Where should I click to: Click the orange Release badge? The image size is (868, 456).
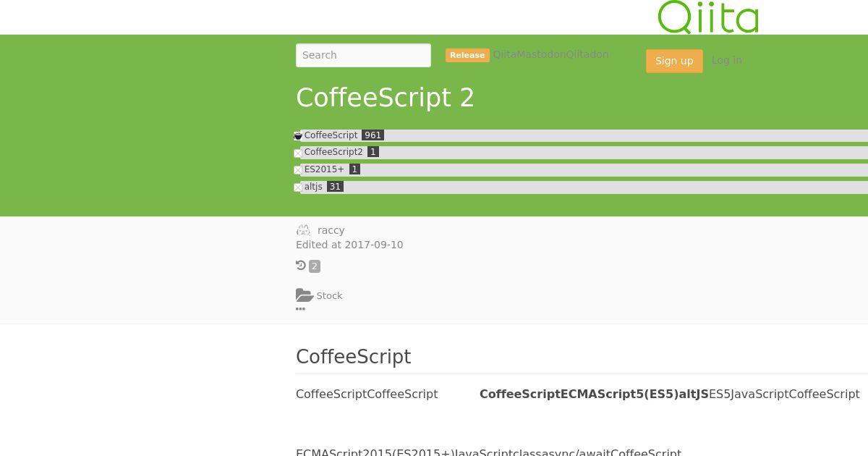[467, 55]
